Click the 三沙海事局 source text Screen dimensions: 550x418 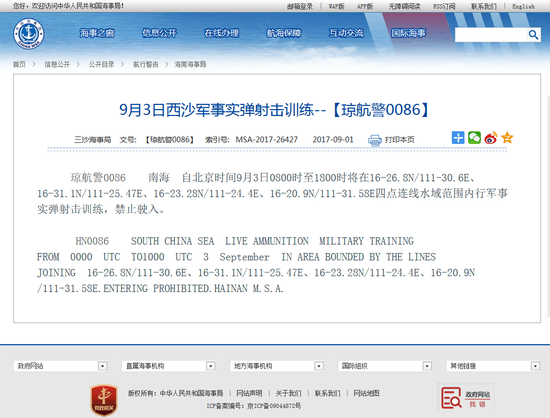(x=92, y=140)
